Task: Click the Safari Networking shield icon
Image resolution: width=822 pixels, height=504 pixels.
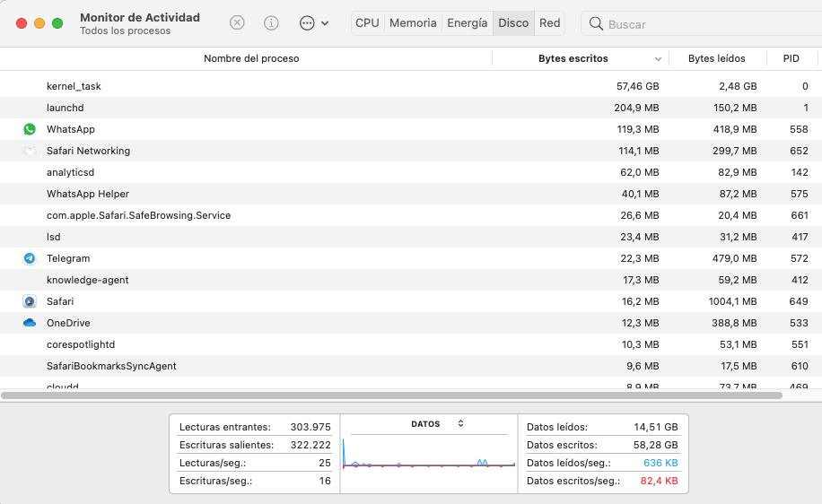Action: pyautogui.click(x=30, y=151)
